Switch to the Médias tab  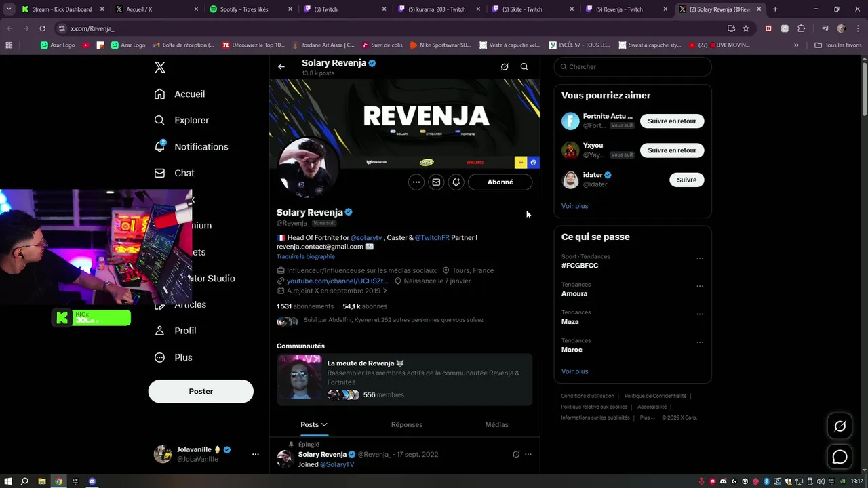[496, 424]
